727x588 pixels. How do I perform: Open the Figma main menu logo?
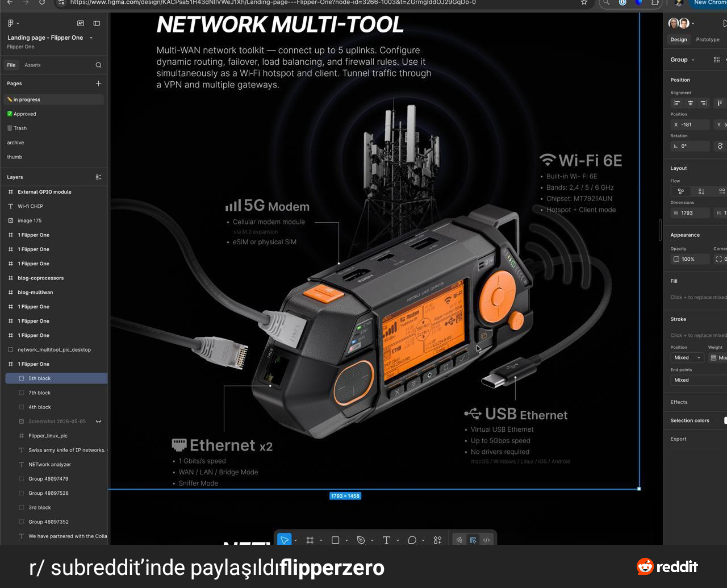[10, 23]
